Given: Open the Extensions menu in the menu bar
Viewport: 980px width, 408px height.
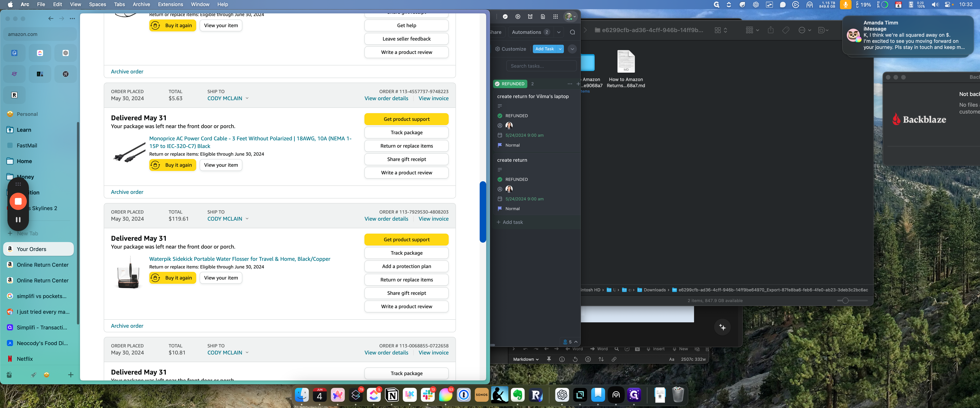Looking at the screenshot, I should [170, 5].
